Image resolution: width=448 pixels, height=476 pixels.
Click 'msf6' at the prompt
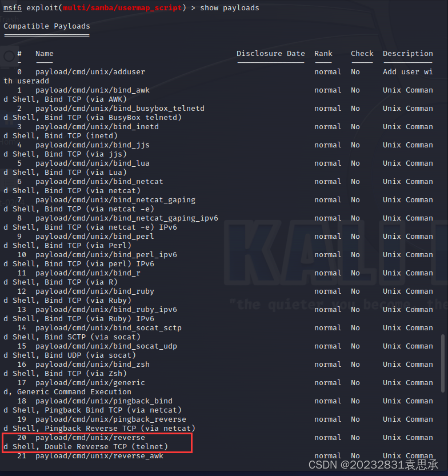click(13, 8)
